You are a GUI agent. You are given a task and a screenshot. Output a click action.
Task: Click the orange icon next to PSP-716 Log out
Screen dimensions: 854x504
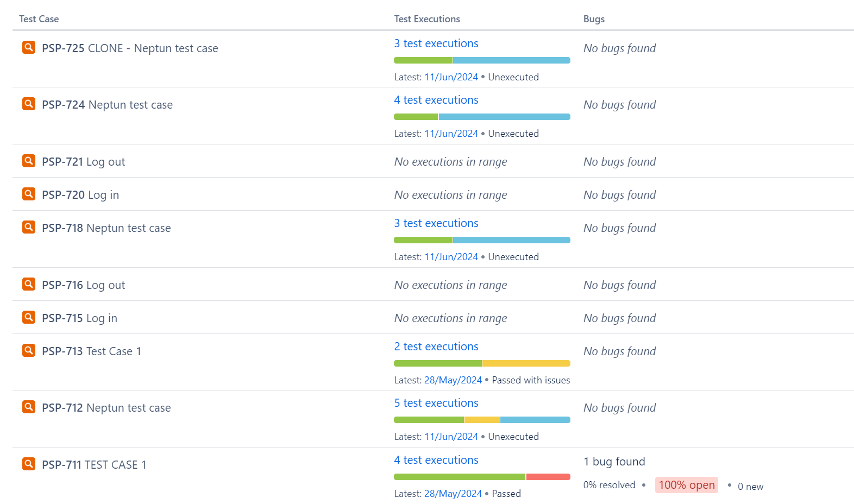point(29,284)
